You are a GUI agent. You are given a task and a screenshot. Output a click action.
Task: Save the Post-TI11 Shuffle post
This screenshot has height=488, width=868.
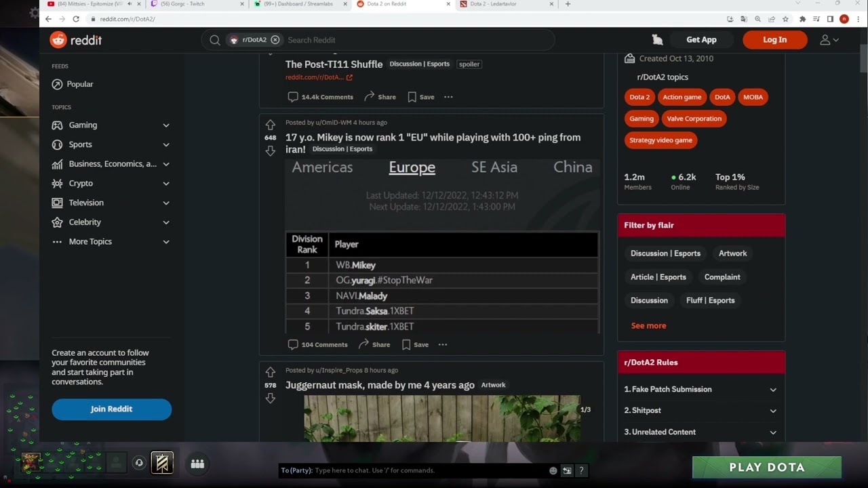click(x=421, y=97)
